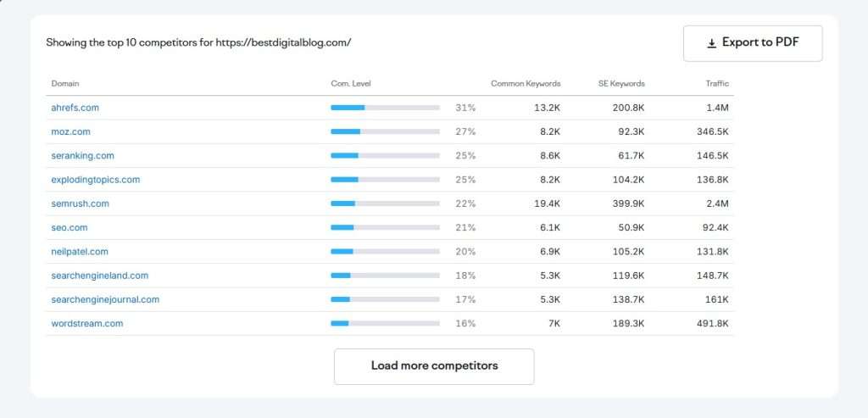868x418 pixels.
Task: Click wordstream.com 16% competition level bar
Action: click(385, 323)
